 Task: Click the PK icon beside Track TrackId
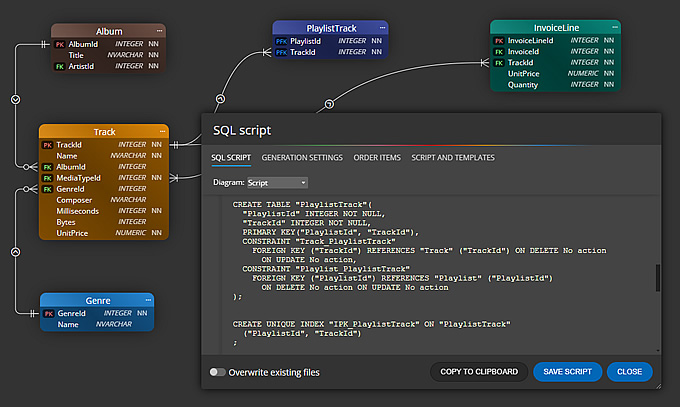47,145
